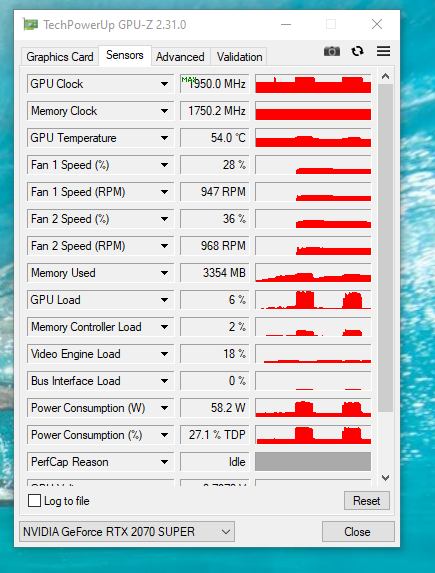Enable the Log to file checkbox
Viewport: 435px width, 573px height.
(34, 500)
